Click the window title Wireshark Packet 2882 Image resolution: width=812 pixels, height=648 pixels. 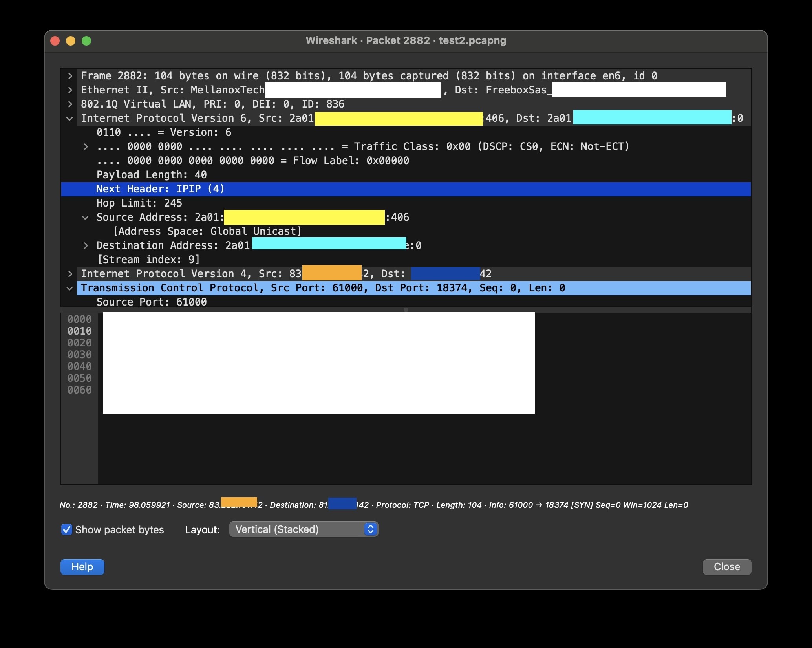[406, 40]
